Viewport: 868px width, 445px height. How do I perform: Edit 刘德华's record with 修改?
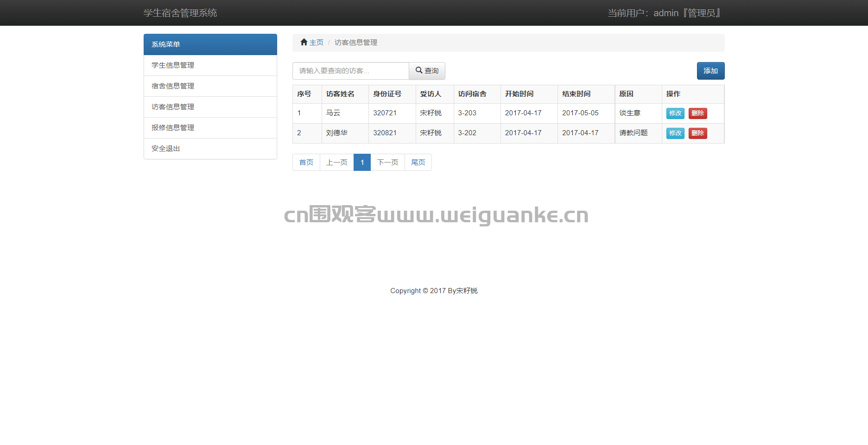coord(675,133)
